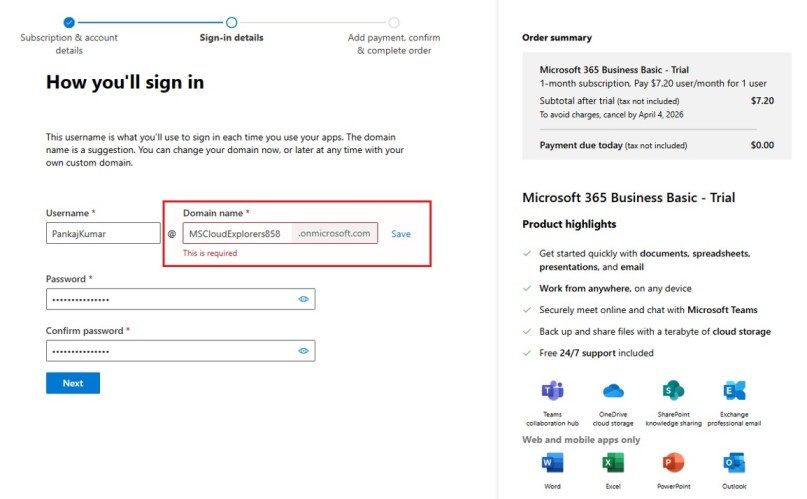Click the Outlook app icon
807x499 pixels.
734,462
